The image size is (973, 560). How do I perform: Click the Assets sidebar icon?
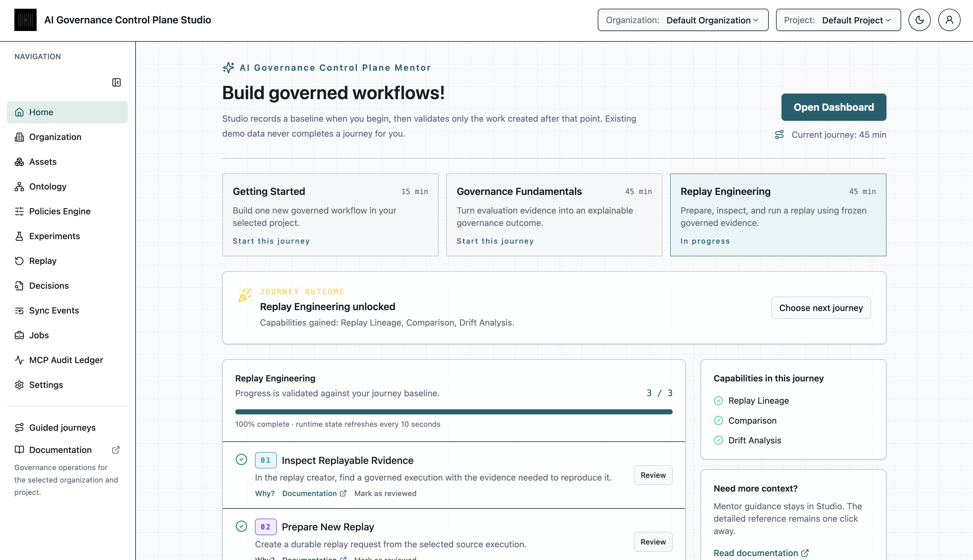coord(19,162)
